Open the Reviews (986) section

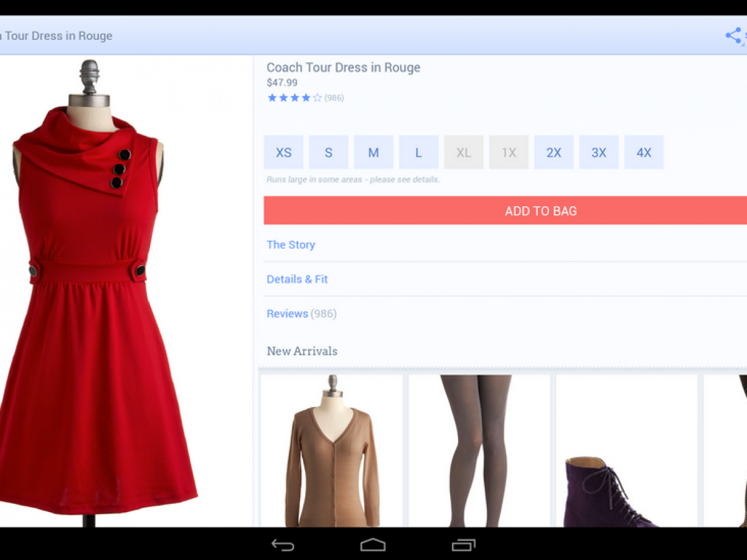(x=301, y=314)
